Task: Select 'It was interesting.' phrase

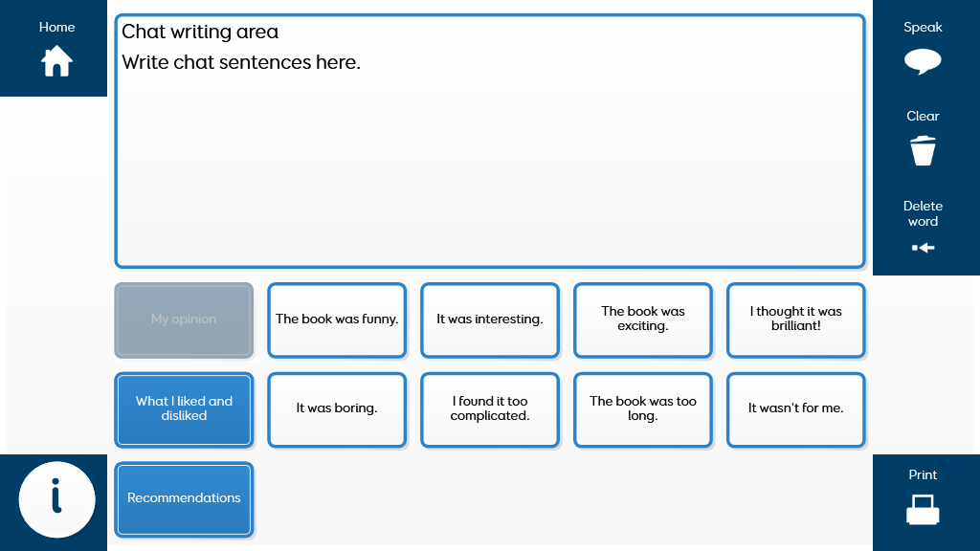Action: point(490,320)
